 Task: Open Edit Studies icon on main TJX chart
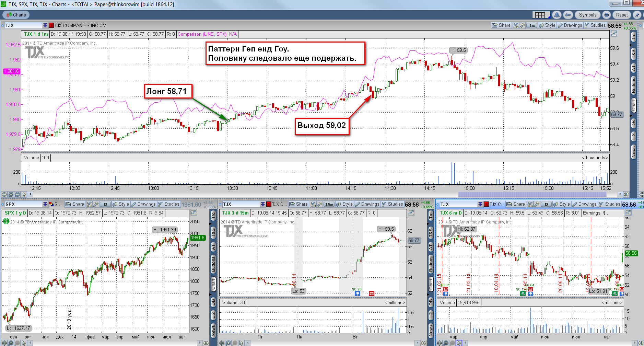coord(516,25)
